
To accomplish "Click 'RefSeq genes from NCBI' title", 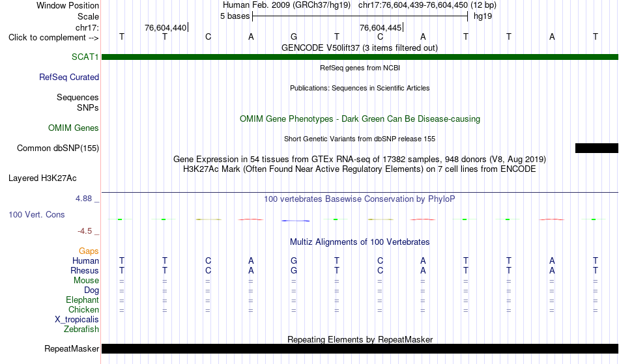I will point(360,68).
